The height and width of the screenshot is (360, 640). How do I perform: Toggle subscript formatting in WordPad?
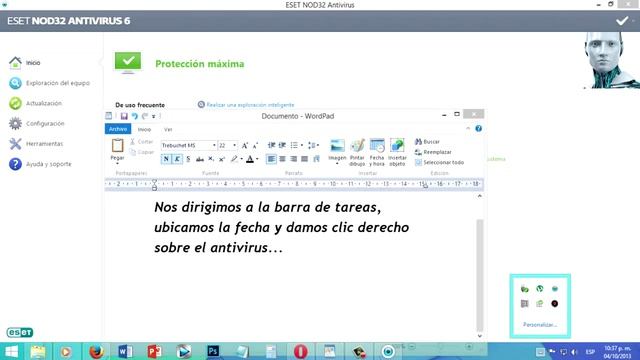[211, 159]
